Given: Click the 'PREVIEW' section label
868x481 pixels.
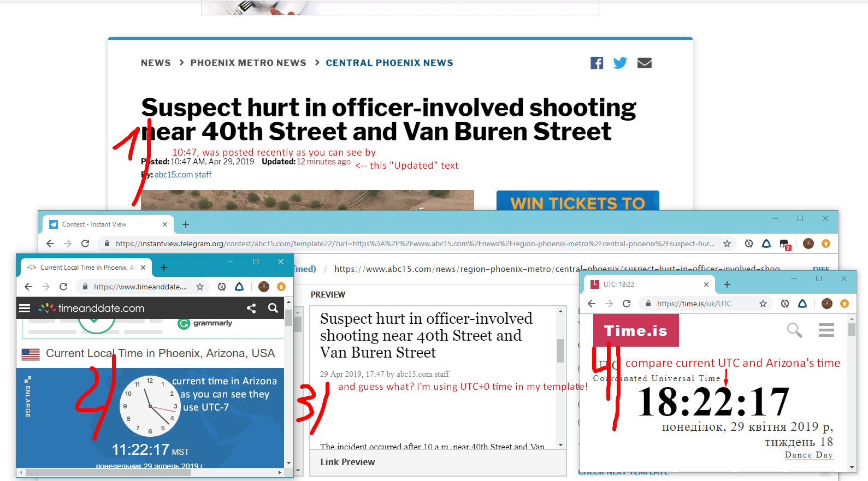Looking at the screenshot, I should pyautogui.click(x=328, y=295).
